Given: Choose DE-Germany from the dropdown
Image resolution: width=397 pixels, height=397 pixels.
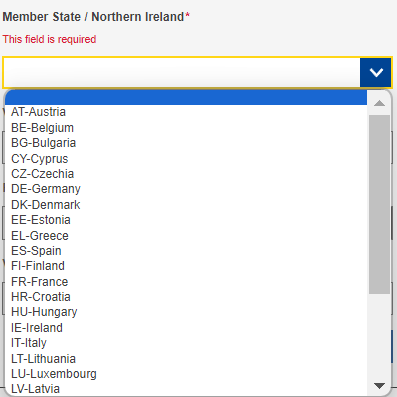Looking at the screenshot, I should (186, 189).
